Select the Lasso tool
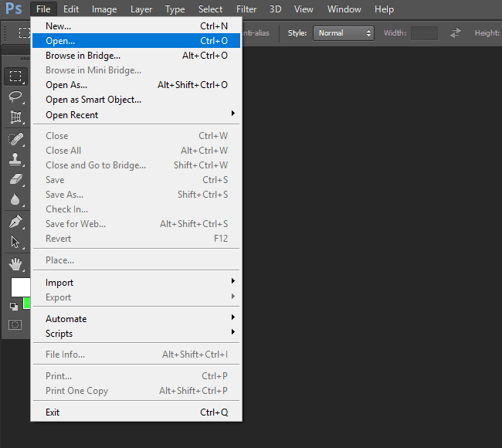The width and height of the screenshot is (502, 448). click(x=15, y=97)
